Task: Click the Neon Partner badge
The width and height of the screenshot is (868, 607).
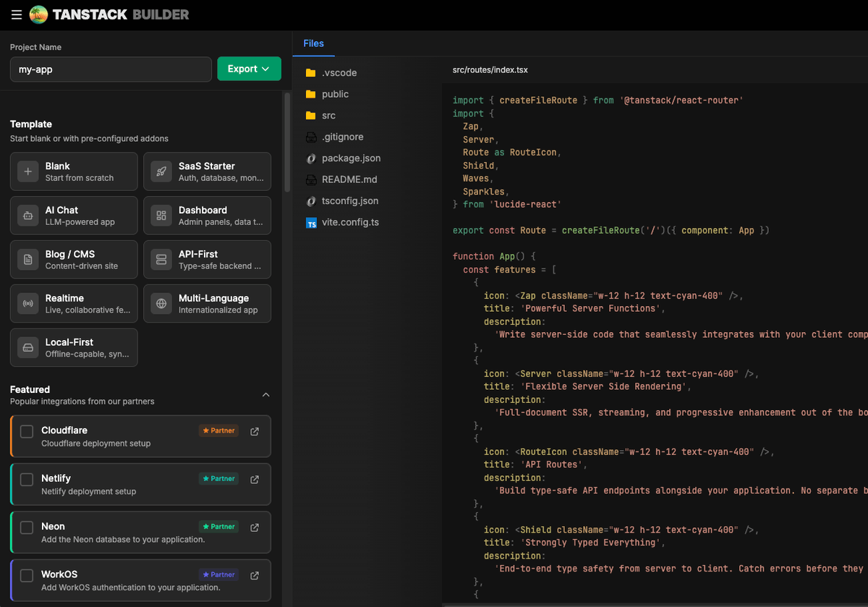Action: point(218,527)
